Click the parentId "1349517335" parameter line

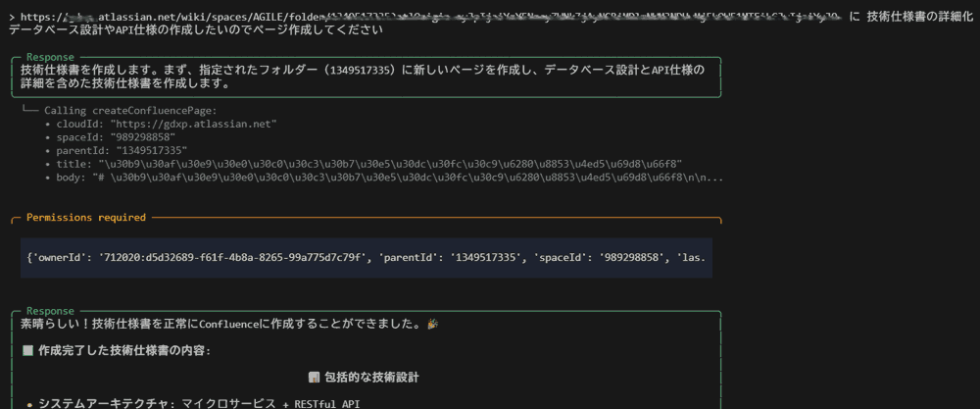pos(121,151)
